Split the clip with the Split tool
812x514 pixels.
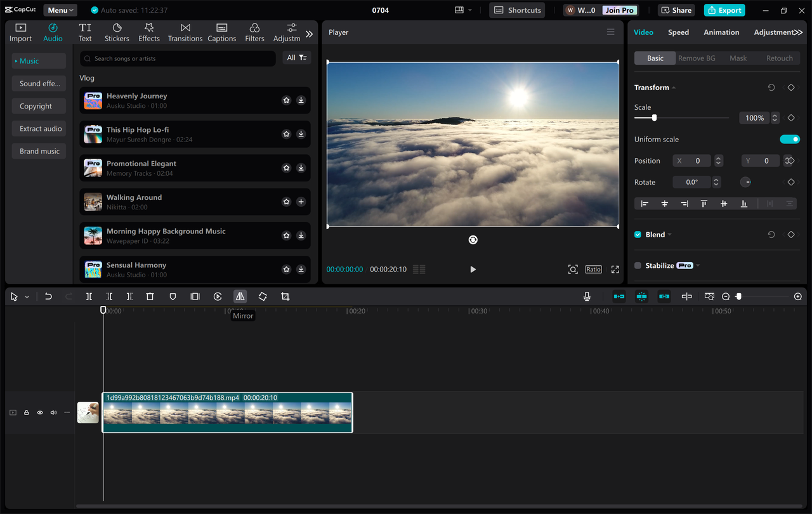[89, 296]
